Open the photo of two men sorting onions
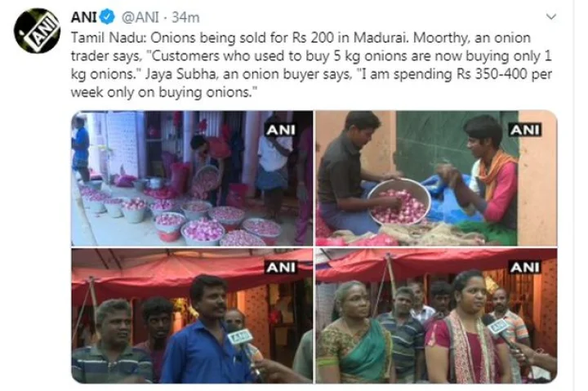The width and height of the screenshot is (588, 391). click(436, 178)
